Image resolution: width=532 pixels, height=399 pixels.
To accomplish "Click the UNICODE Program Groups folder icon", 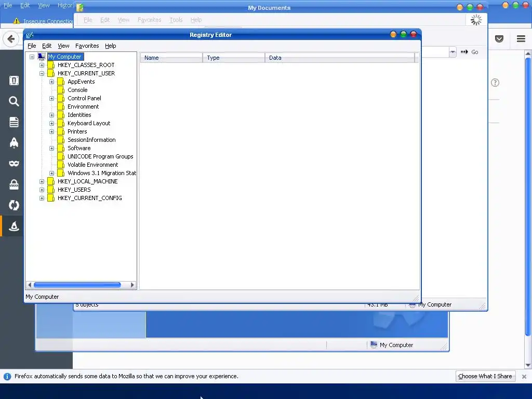I will pyautogui.click(x=61, y=156).
